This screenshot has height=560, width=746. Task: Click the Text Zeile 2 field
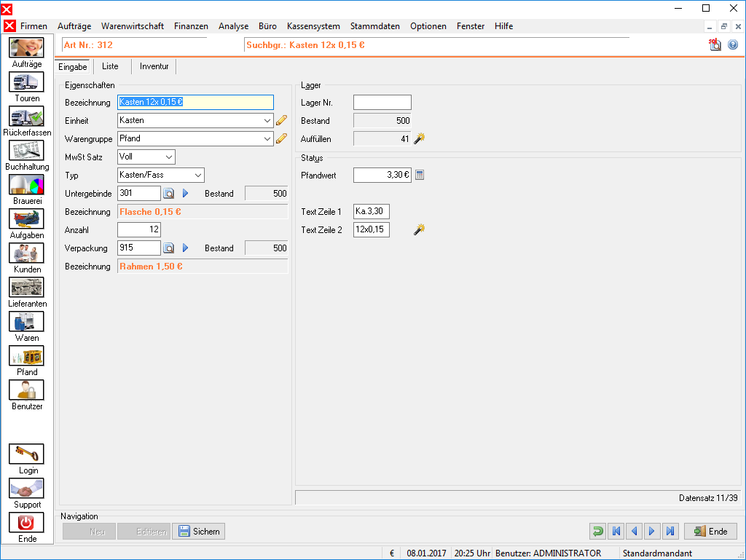[x=372, y=229]
